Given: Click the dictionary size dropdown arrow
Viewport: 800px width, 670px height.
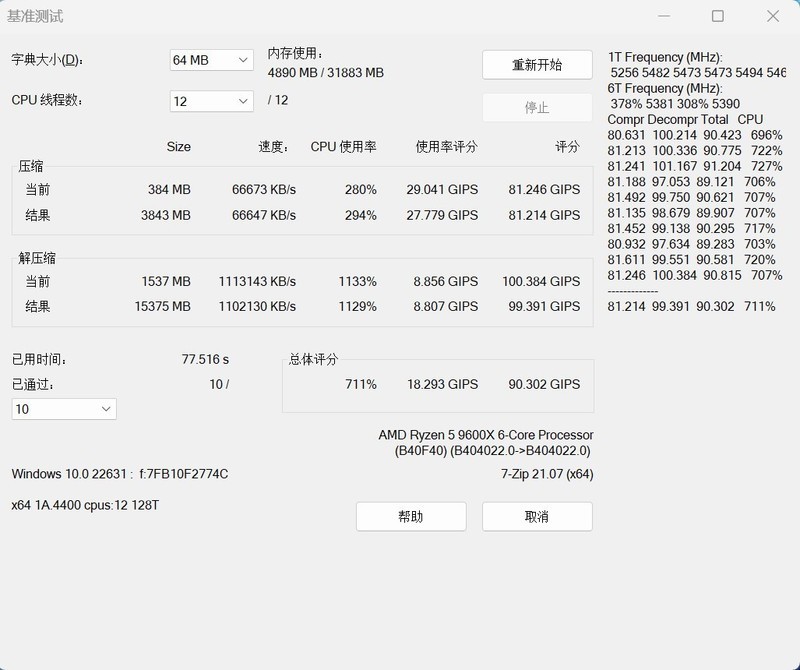Looking at the screenshot, I should [x=245, y=60].
